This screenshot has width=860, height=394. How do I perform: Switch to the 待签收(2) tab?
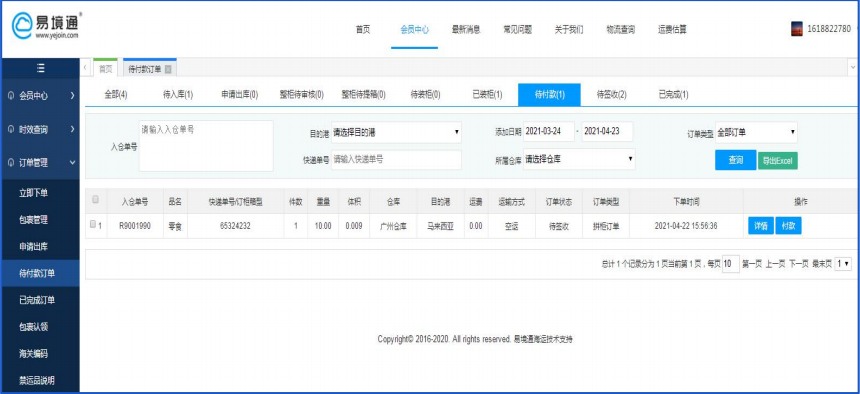point(612,95)
